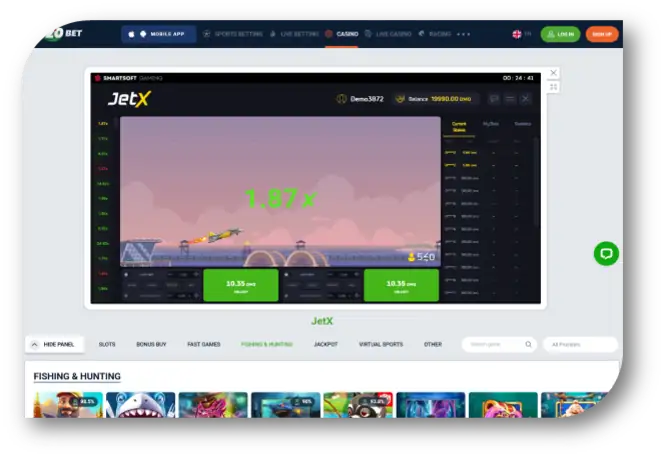Collect with left green 10.35 button
Screen dimensions: 665x458
[240, 285]
